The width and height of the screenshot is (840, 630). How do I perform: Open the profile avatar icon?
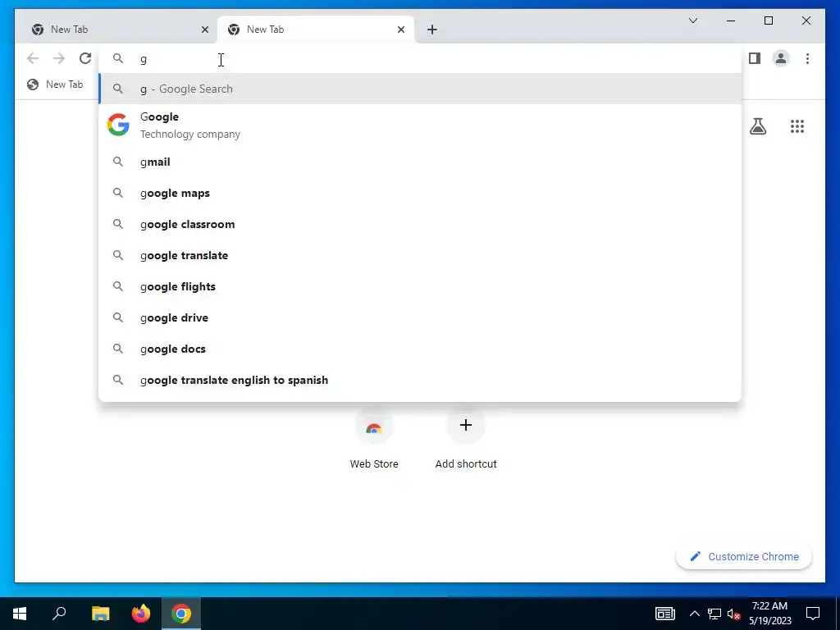click(781, 58)
